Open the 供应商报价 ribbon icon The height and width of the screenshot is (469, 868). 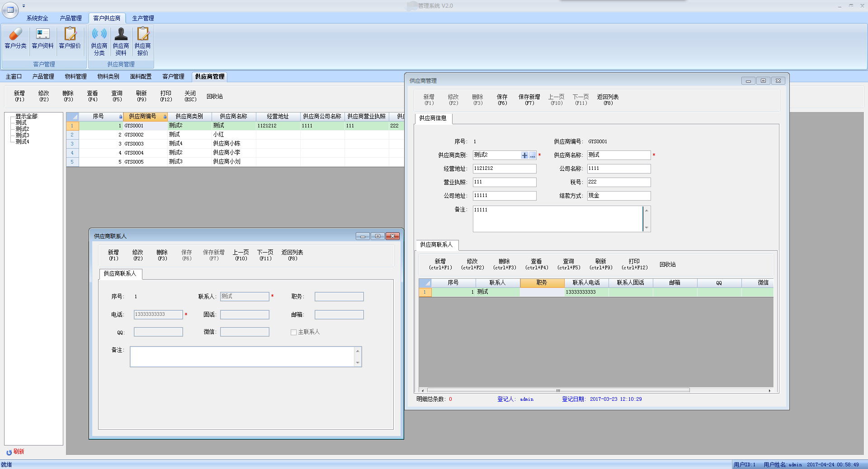point(142,41)
